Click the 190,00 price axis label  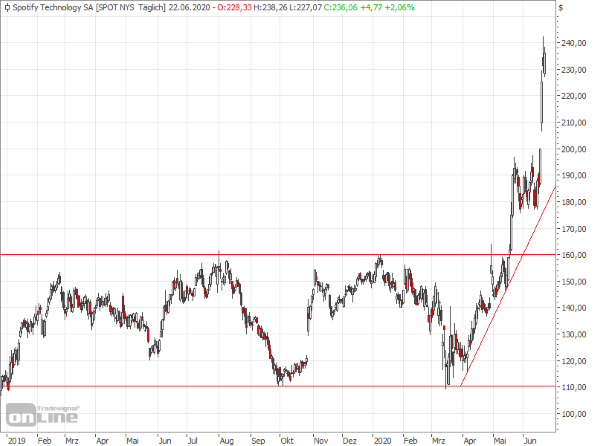tap(573, 175)
